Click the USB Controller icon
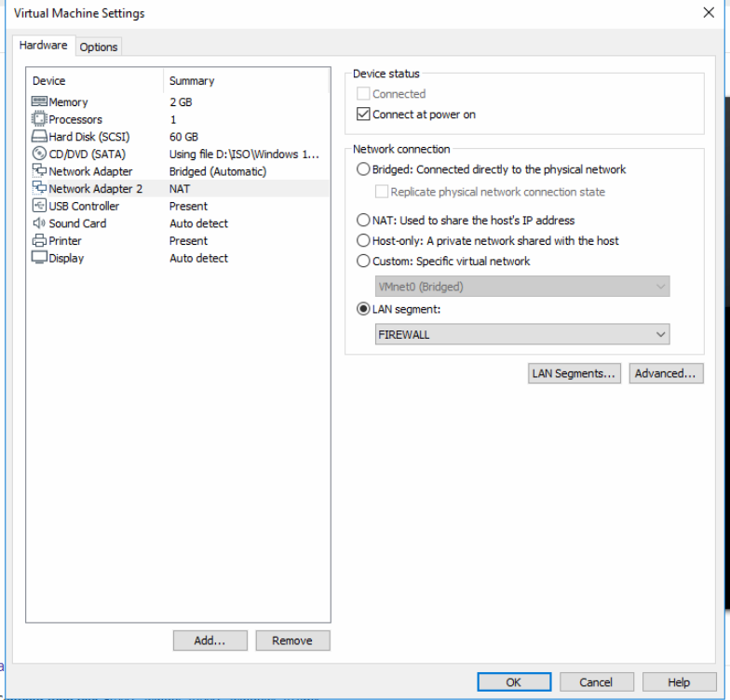730x700 pixels. click(x=39, y=205)
